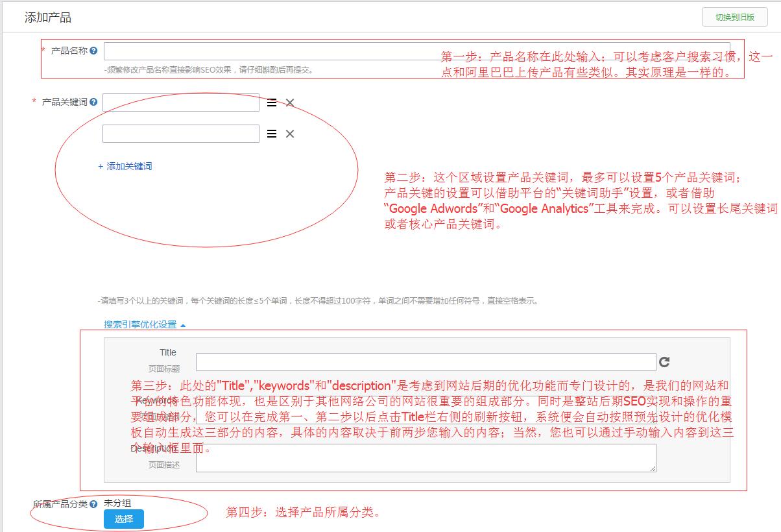Click the first keyword row's reorder handle

[x=272, y=103]
